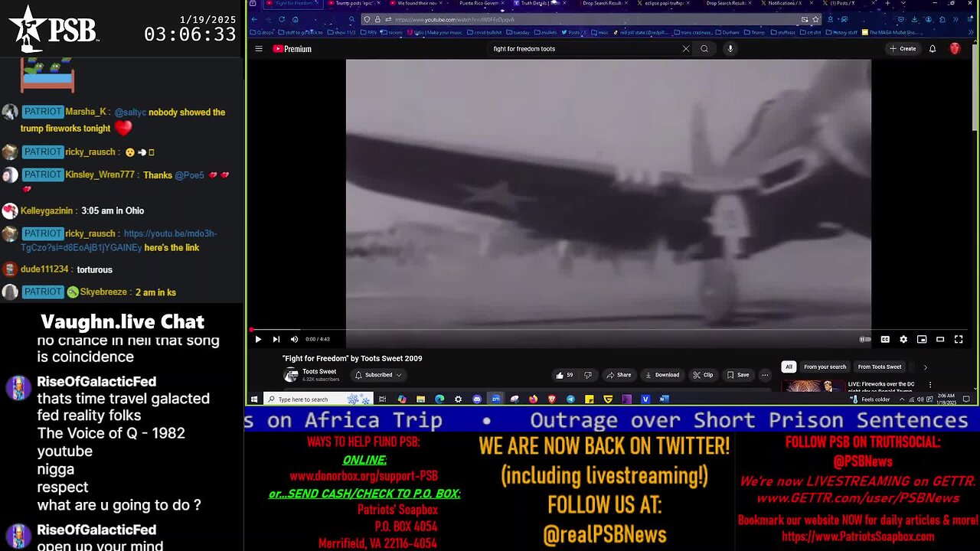Viewport: 980px width, 551px height.
Task: Clear the YouTube search box text
Action: pyautogui.click(x=686, y=49)
